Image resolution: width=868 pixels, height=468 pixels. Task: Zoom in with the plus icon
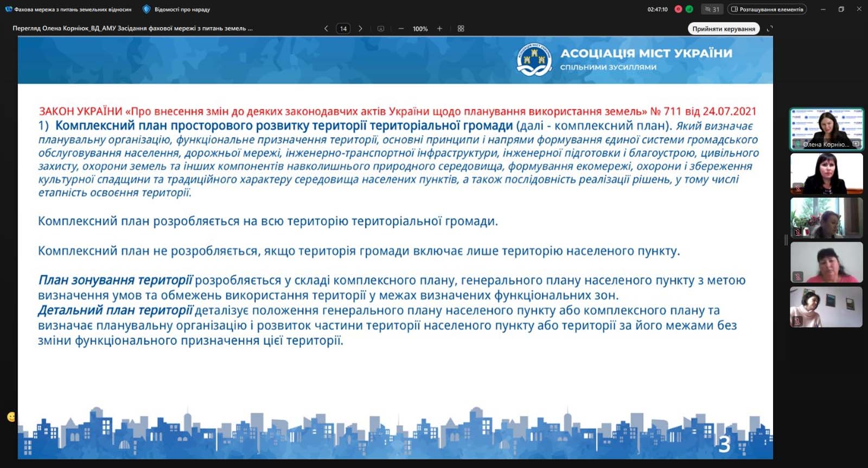point(439,29)
